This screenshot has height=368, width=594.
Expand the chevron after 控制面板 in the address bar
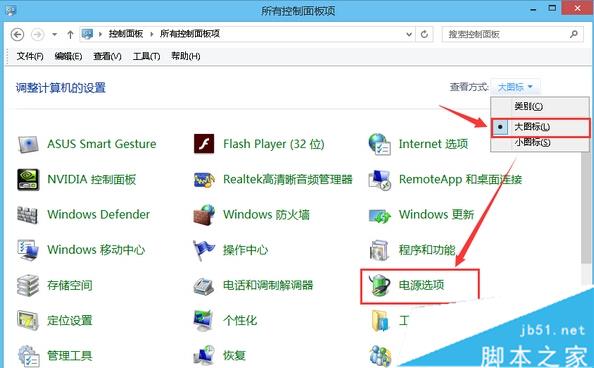tap(152, 34)
